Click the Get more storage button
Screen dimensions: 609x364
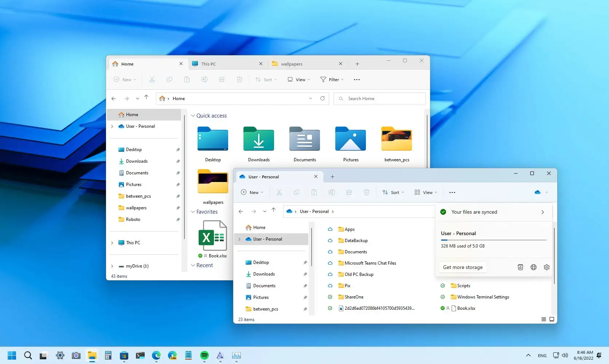462,267
